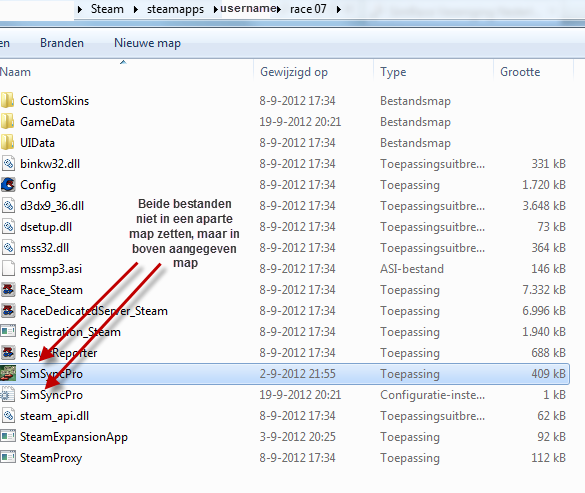Expand breadcrumb arrow after race 07
The width and height of the screenshot is (585, 493).
coord(338,9)
